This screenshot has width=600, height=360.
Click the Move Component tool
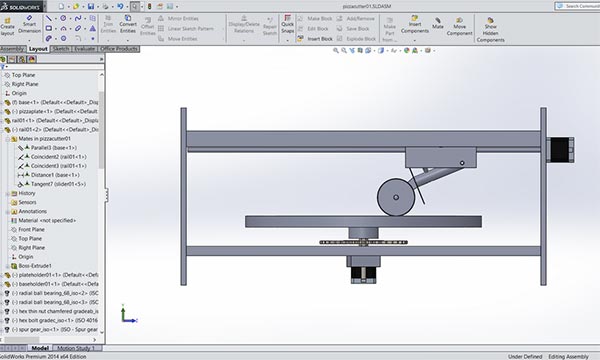(460, 26)
